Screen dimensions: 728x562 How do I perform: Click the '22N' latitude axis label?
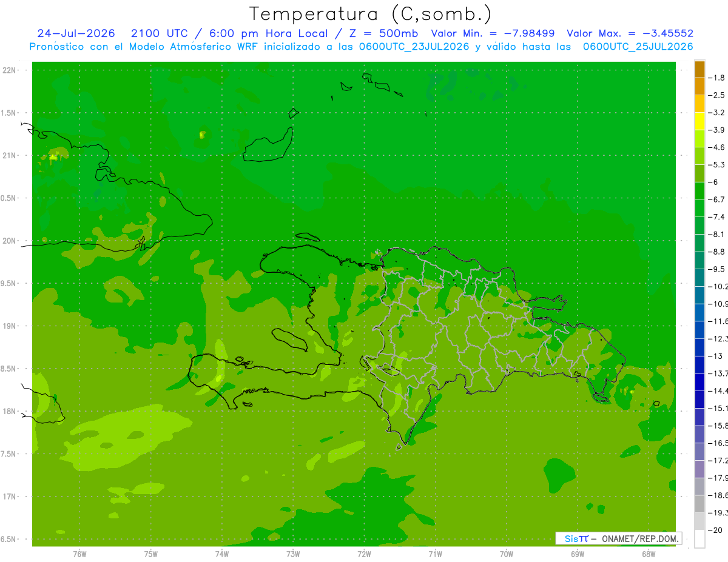click(10, 70)
